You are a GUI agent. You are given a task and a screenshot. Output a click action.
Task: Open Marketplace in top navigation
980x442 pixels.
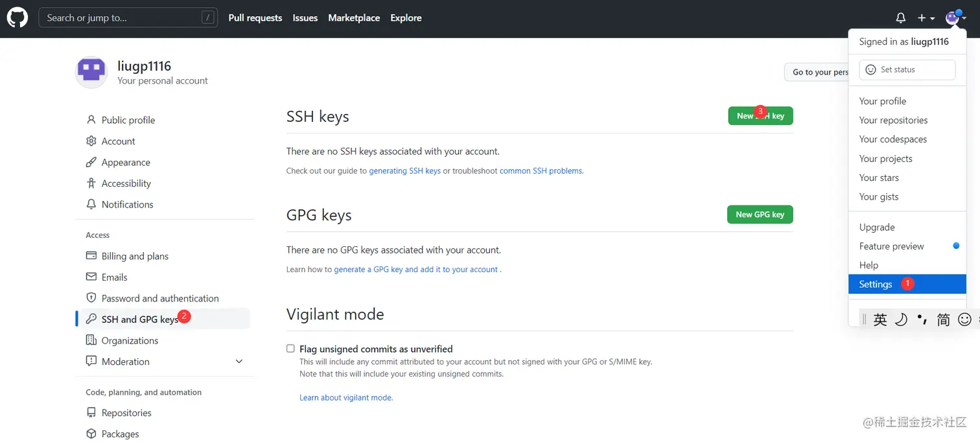point(354,18)
